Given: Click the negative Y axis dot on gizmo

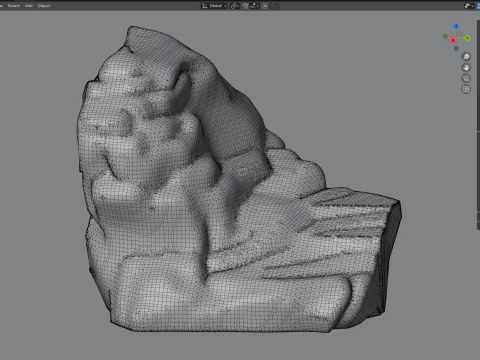Looking at the screenshot, I should click(x=445, y=36).
